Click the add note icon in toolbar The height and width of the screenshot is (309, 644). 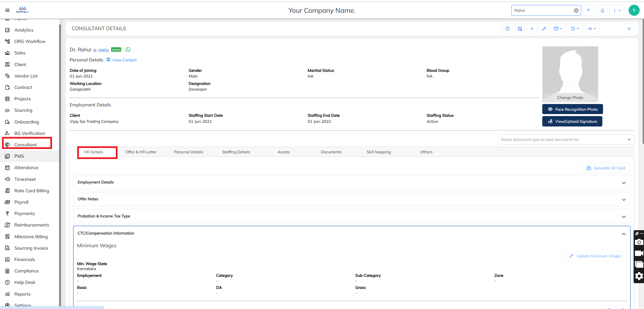[x=520, y=29]
